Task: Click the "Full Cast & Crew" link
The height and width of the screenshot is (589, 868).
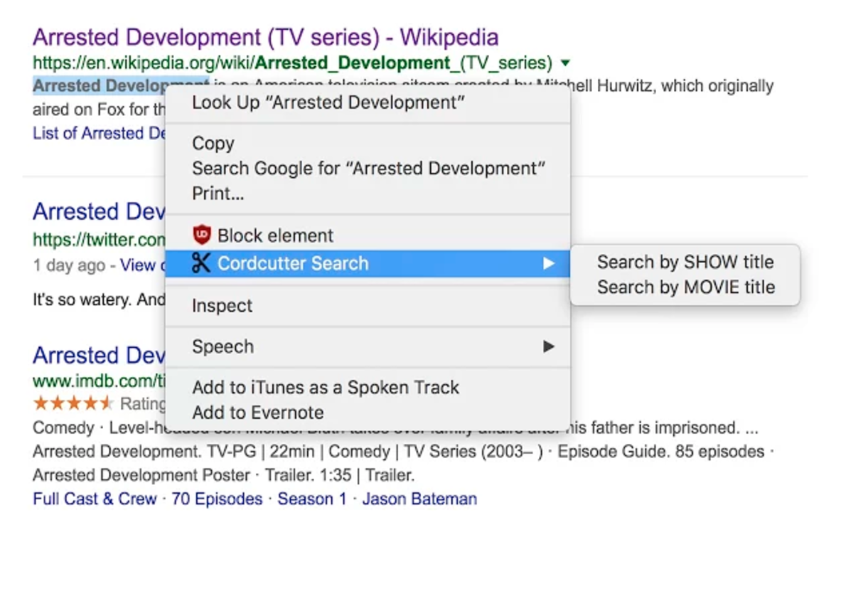Action: tap(94, 499)
